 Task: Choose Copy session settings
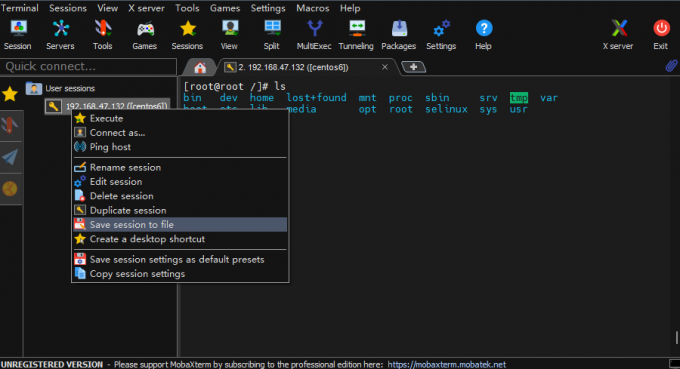(180, 274)
